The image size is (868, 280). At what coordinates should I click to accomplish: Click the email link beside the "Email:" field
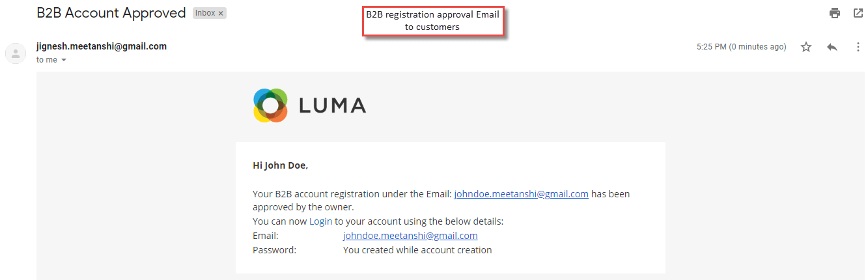pyautogui.click(x=410, y=236)
